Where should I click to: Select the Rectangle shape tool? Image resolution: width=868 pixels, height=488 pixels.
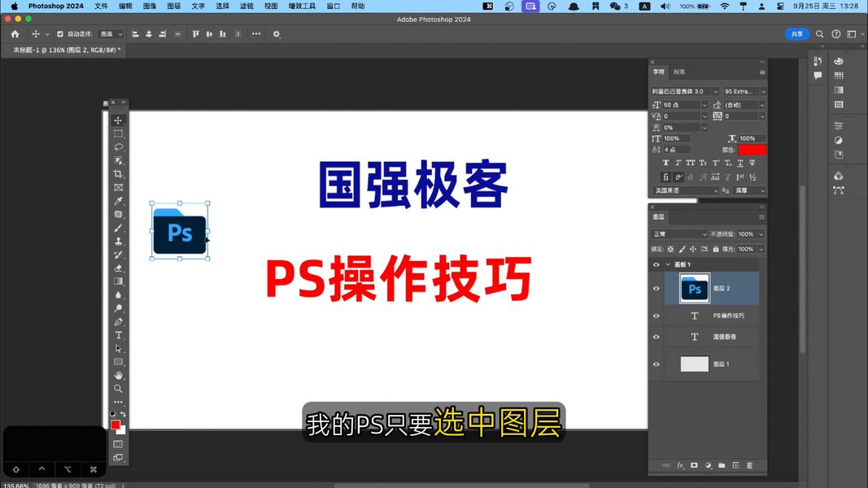[x=118, y=362]
